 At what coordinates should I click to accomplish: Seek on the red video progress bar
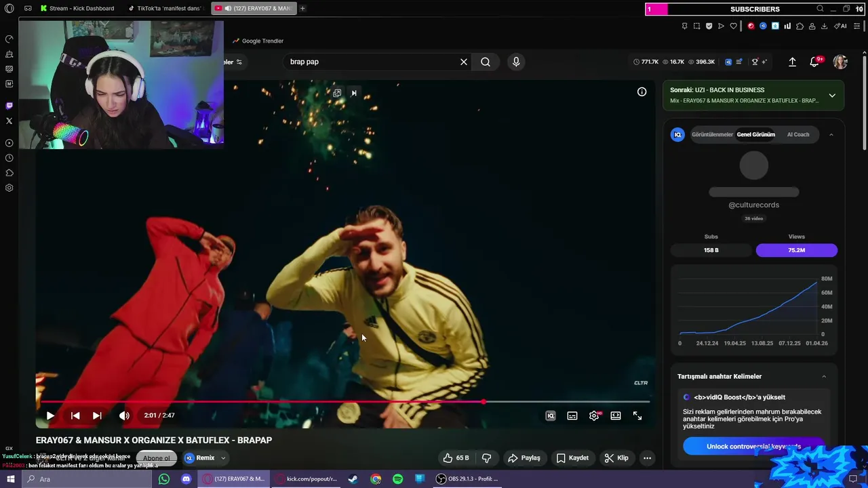[343, 402]
